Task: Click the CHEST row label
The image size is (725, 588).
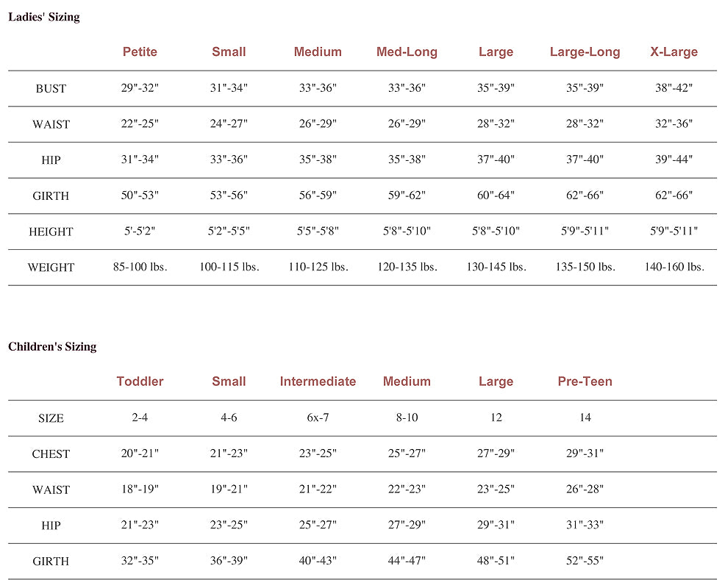Action: point(51,454)
